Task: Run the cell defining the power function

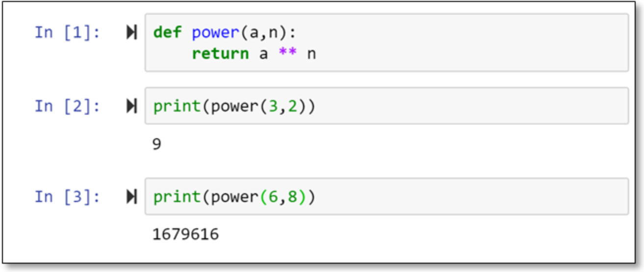Action: point(131,33)
